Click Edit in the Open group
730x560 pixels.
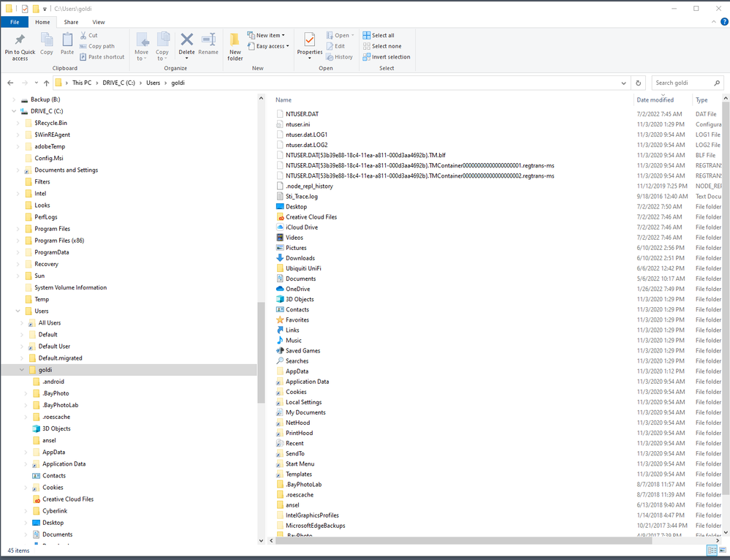click(335, 46)
